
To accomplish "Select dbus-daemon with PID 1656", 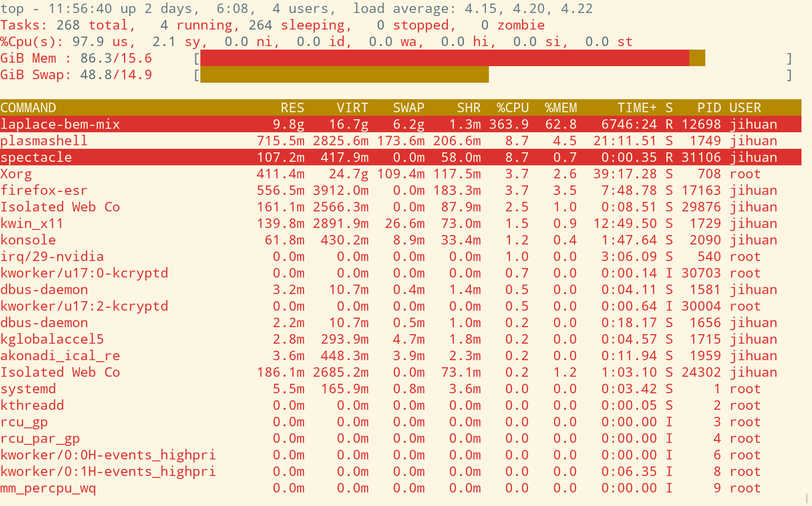I will click(401, 323).
